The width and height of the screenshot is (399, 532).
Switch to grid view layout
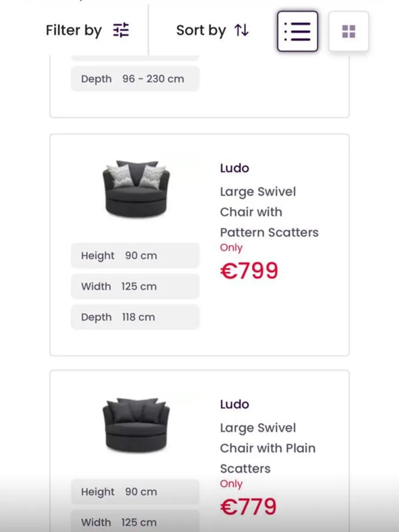click(349, 31)
